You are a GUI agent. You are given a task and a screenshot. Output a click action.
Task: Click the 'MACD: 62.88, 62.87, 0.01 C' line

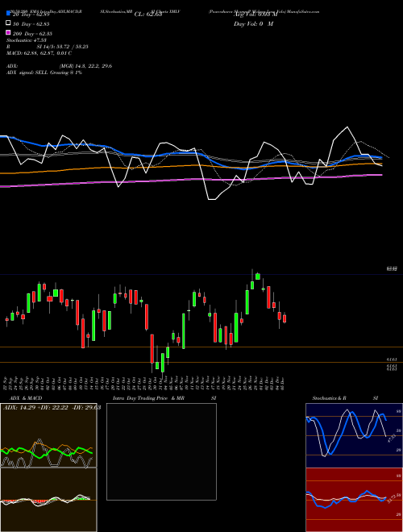(39, 53)
